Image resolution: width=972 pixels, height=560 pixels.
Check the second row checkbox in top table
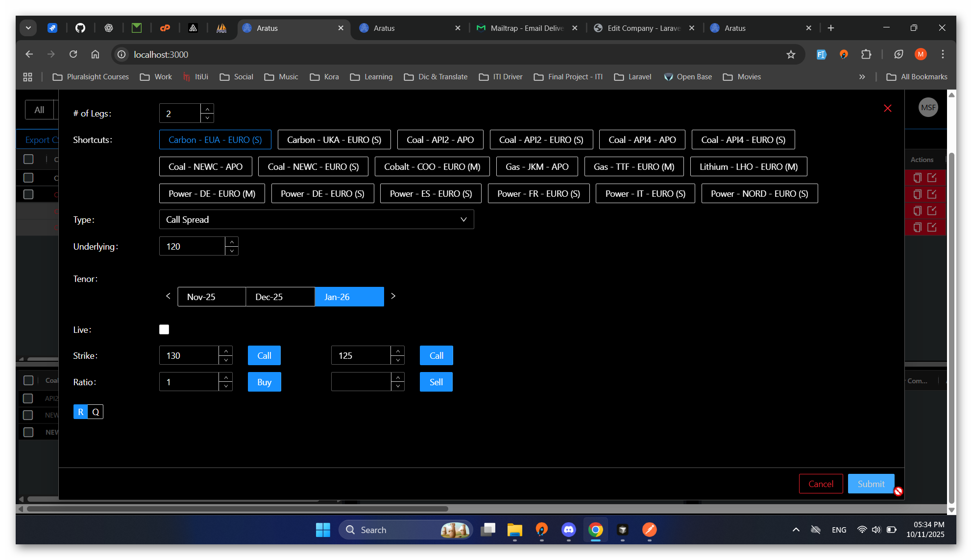[28, 194]
